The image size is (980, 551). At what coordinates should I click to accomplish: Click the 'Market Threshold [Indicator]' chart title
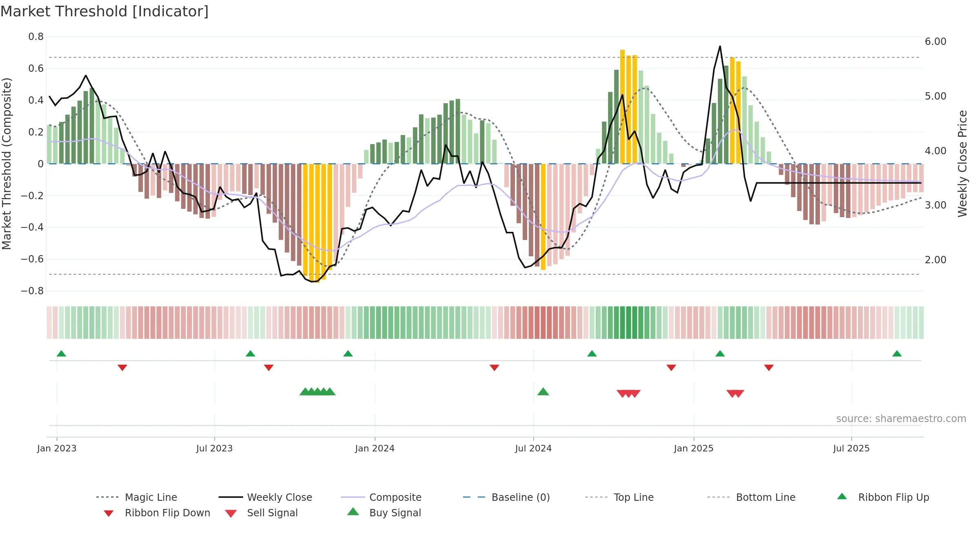105,11
